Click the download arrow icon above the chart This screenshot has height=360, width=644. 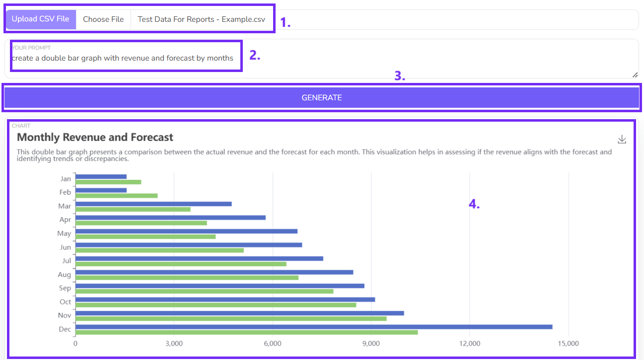pyautogui.click(x=622, y=140)
